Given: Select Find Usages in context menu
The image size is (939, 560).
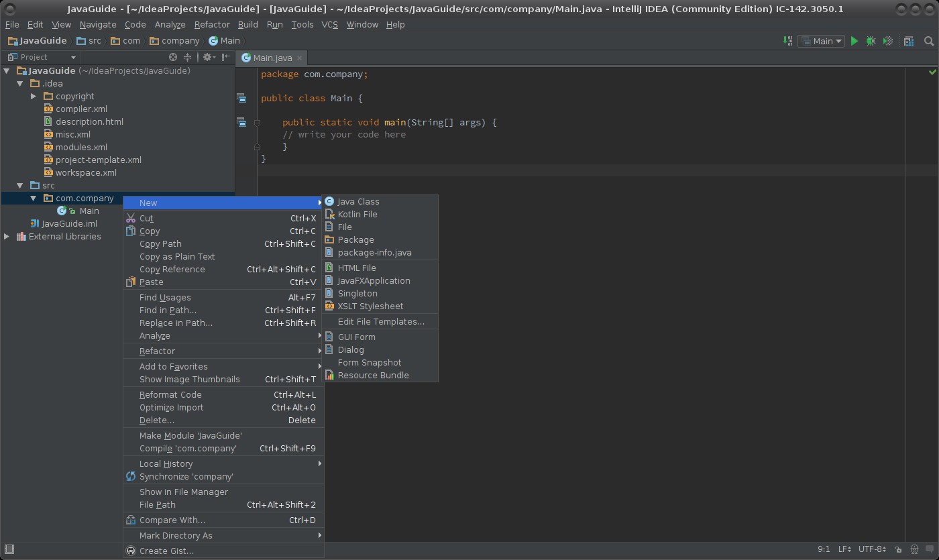Looking at the screenshot, I should pyautogui.click(x=223, y=297).
